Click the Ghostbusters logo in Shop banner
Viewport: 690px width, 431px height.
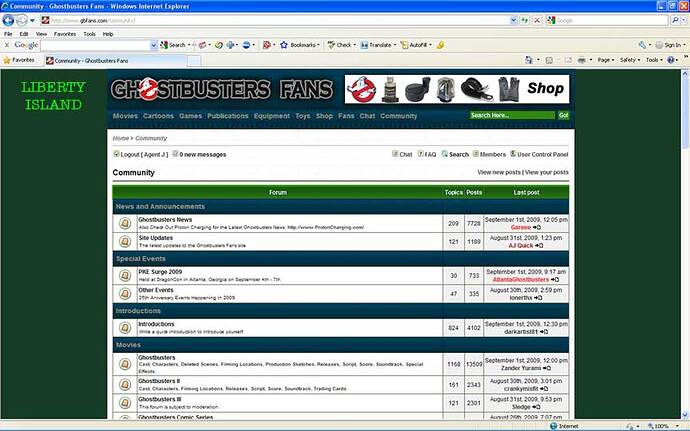coord(361,89)
